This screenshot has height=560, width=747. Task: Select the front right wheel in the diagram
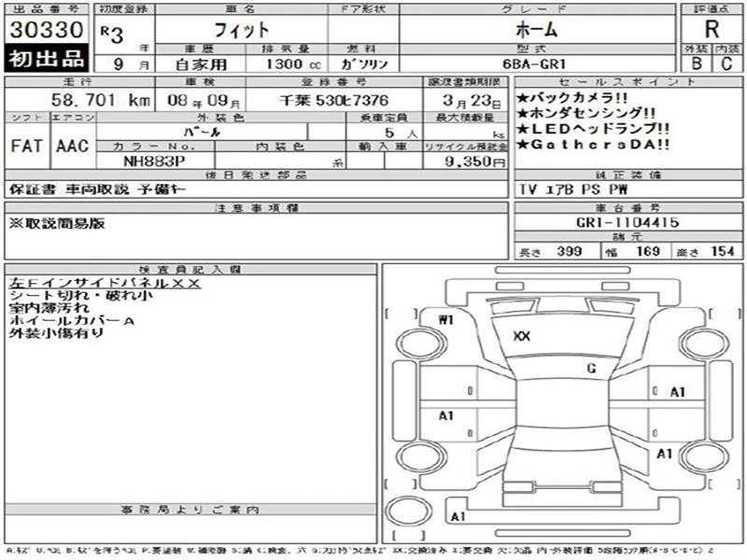[701, 343]
